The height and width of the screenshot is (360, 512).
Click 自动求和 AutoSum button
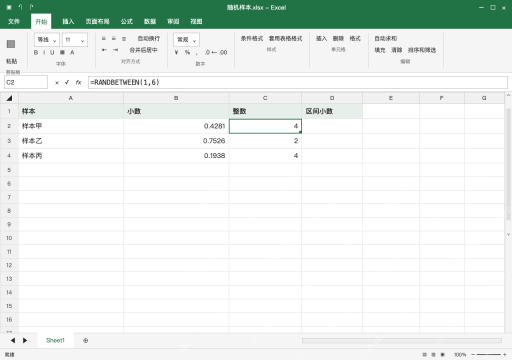click(x=386, y=39)
